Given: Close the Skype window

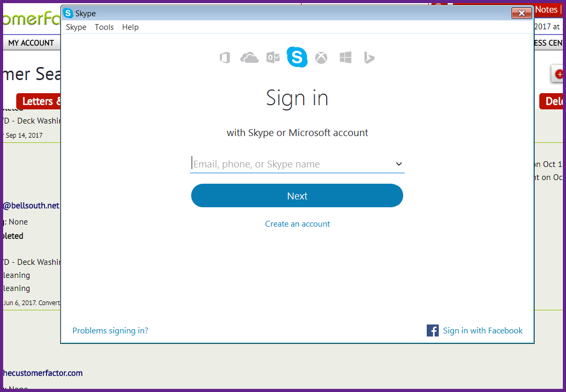Looking at the screenshot, I should pos(521,14).
